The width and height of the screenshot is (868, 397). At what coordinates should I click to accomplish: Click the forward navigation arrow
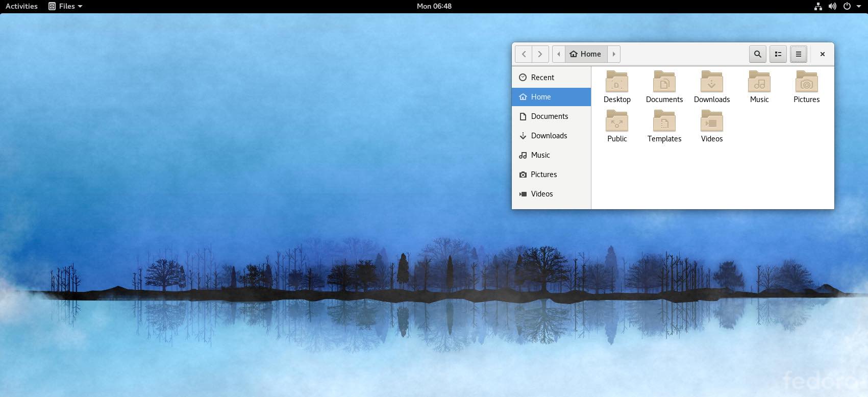click(x=540, y=54)
